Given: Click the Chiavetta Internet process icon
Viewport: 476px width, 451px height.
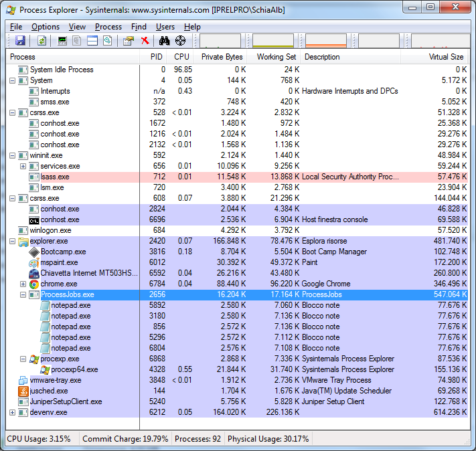Looking at the screenshot, I should tap(34, 273).
